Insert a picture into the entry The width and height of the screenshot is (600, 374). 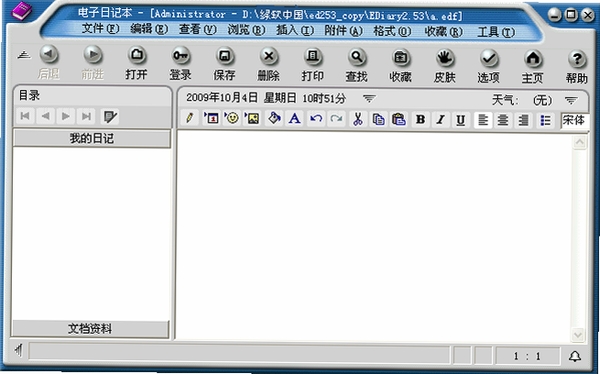pos(253,118)
